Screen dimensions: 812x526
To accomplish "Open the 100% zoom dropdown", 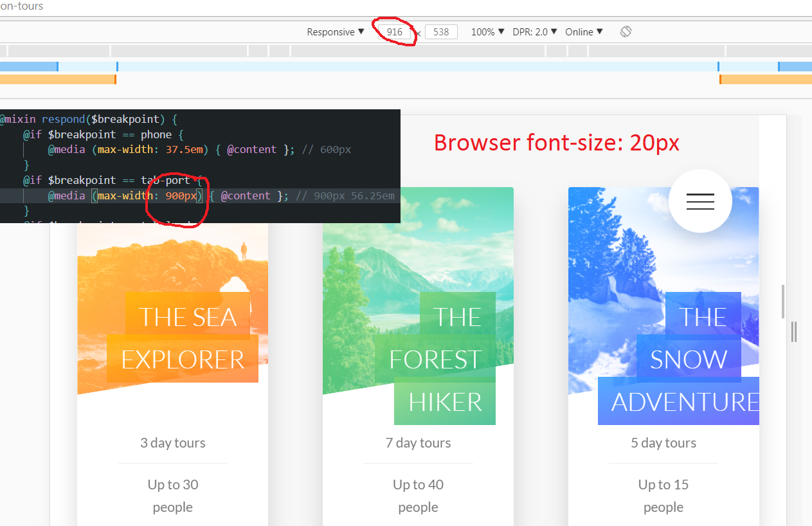I will point(488,32).
